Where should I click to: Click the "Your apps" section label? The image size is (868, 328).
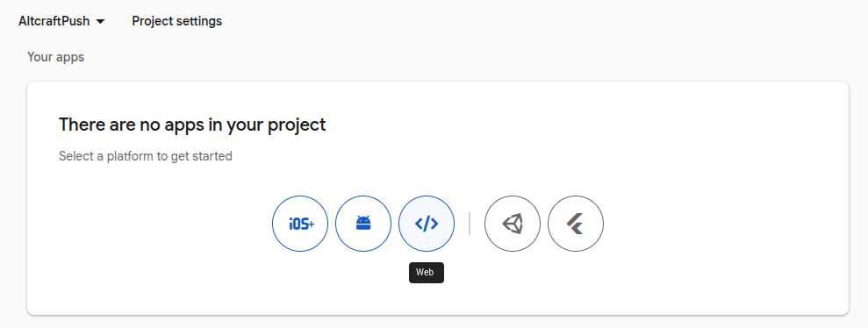coord(56,57)
